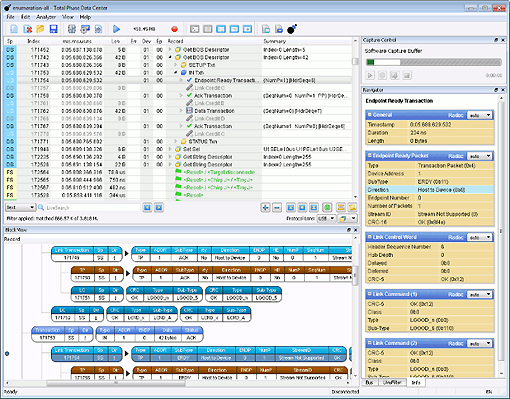Save the capture with the floppy icon

[53, 29]
